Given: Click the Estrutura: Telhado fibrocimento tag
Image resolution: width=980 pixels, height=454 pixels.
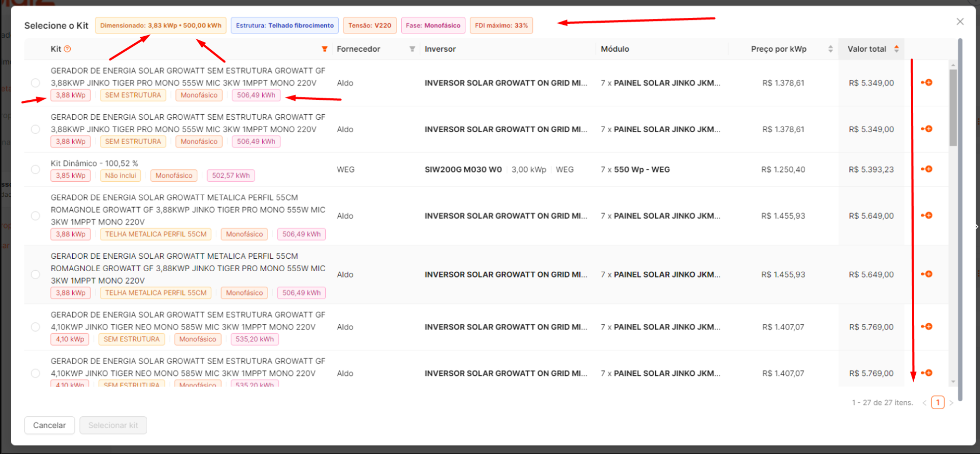Looking at the screenshot, I should (x=285, y=25).
